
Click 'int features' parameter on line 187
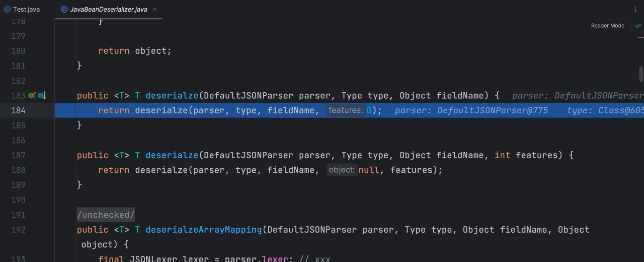coord(526,155)
